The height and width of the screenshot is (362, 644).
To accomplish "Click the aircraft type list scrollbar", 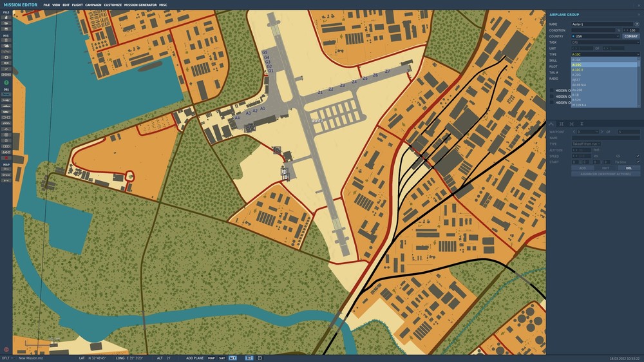I will [638, 82].
